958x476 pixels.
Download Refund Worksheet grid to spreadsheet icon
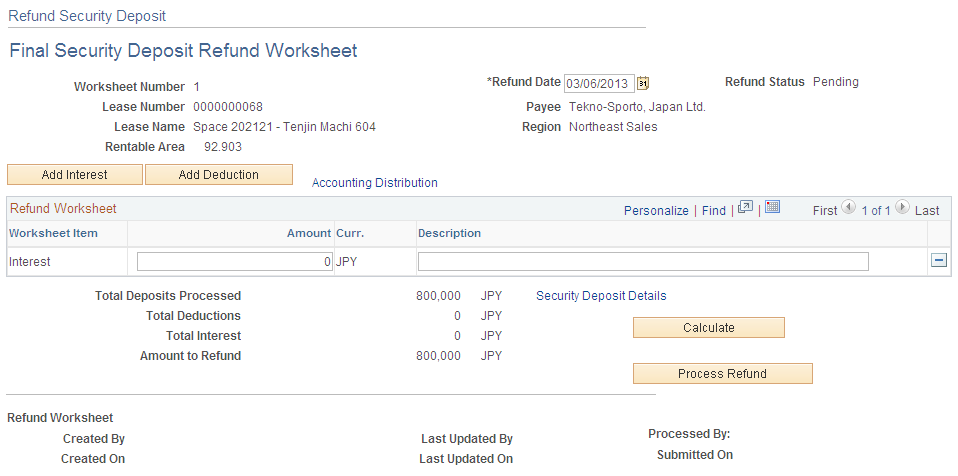(772, 207)
